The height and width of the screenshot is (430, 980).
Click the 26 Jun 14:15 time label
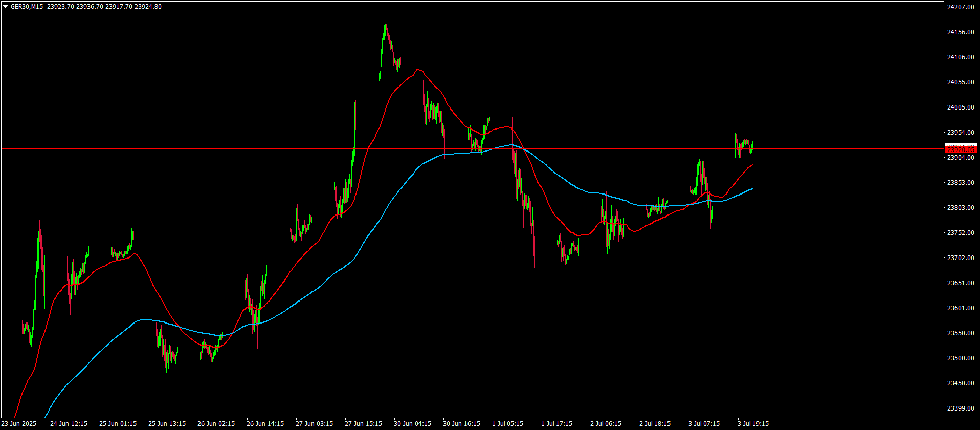265,424
